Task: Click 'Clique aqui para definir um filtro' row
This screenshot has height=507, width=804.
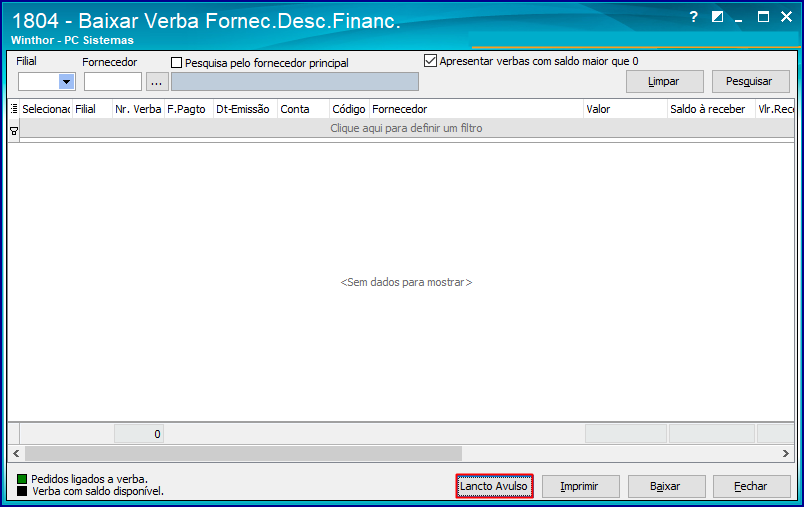Action: tap(406, 128)
